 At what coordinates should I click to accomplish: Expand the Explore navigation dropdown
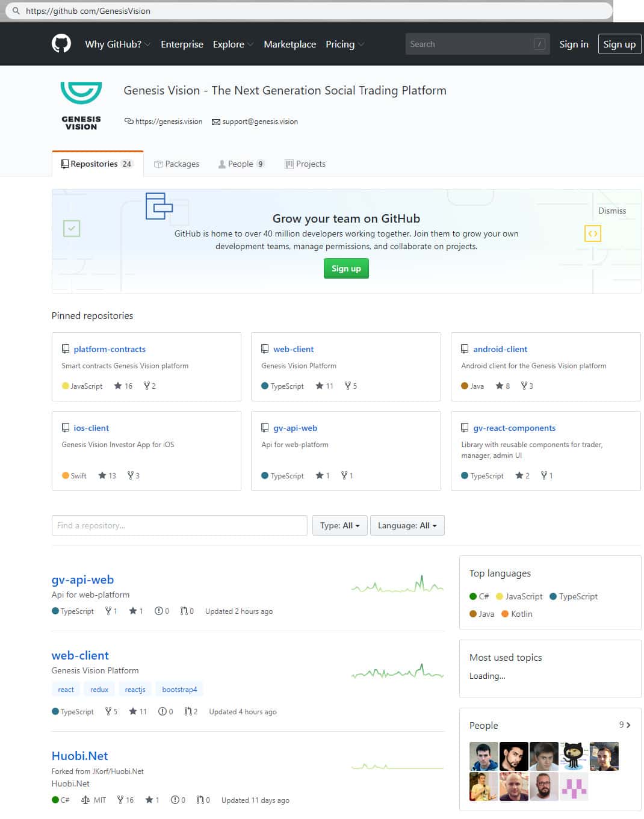click(233, 44)
